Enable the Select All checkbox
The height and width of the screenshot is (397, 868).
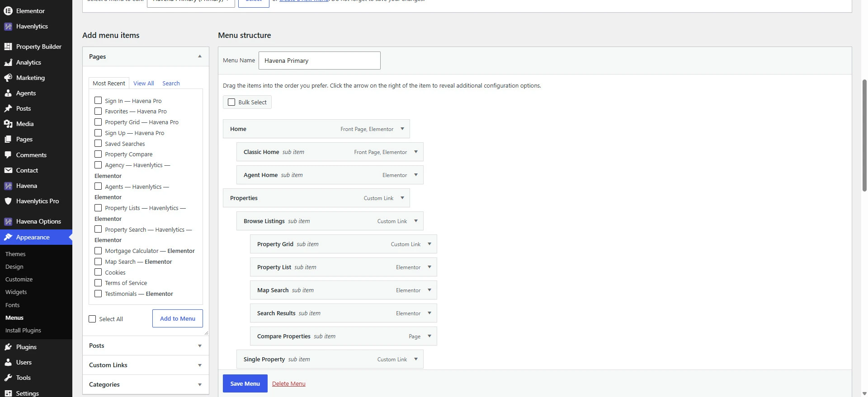[93, 319]
